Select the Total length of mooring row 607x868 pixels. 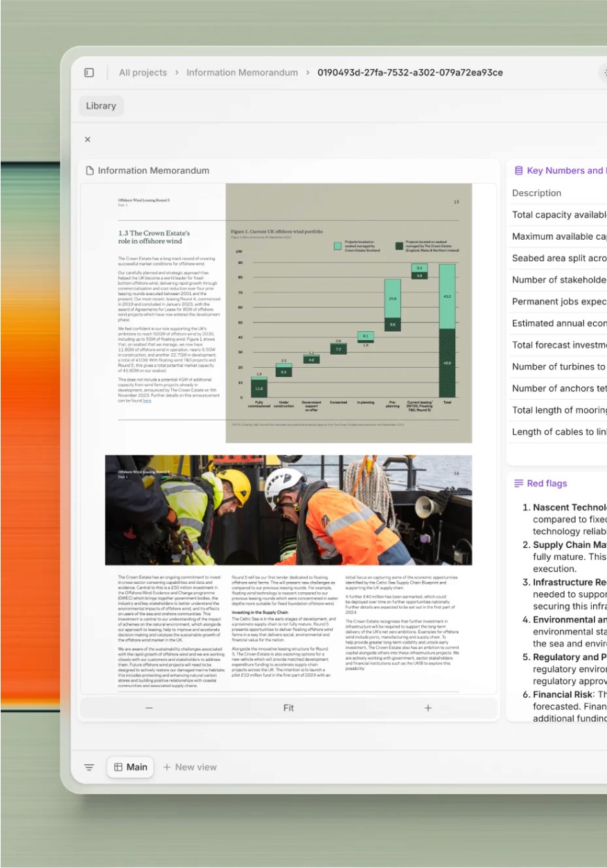pyautogui.click(x=559, y=410)
